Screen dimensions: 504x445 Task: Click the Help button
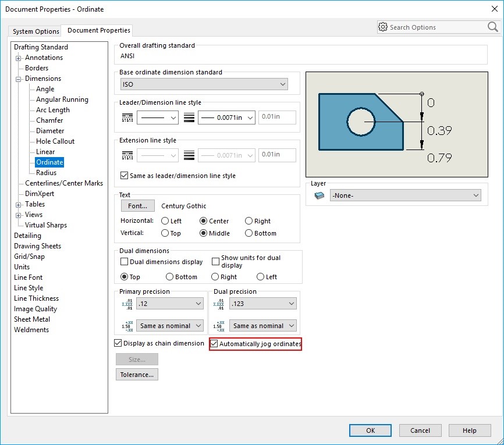click(470, 430)
